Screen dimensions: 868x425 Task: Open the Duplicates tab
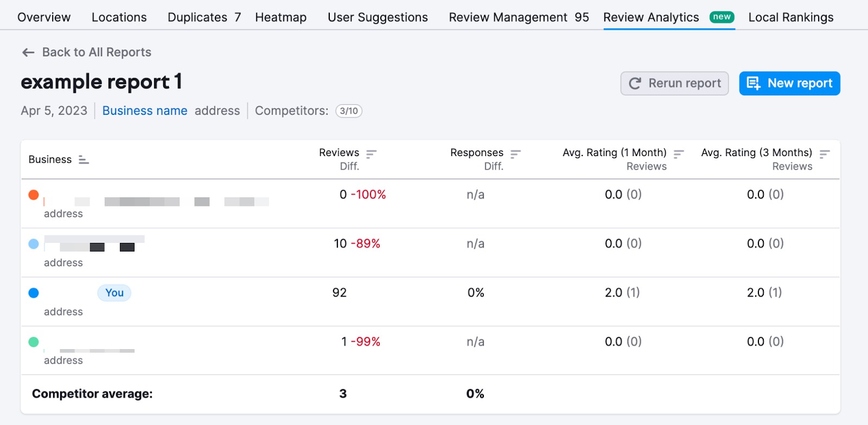(204, 17)
